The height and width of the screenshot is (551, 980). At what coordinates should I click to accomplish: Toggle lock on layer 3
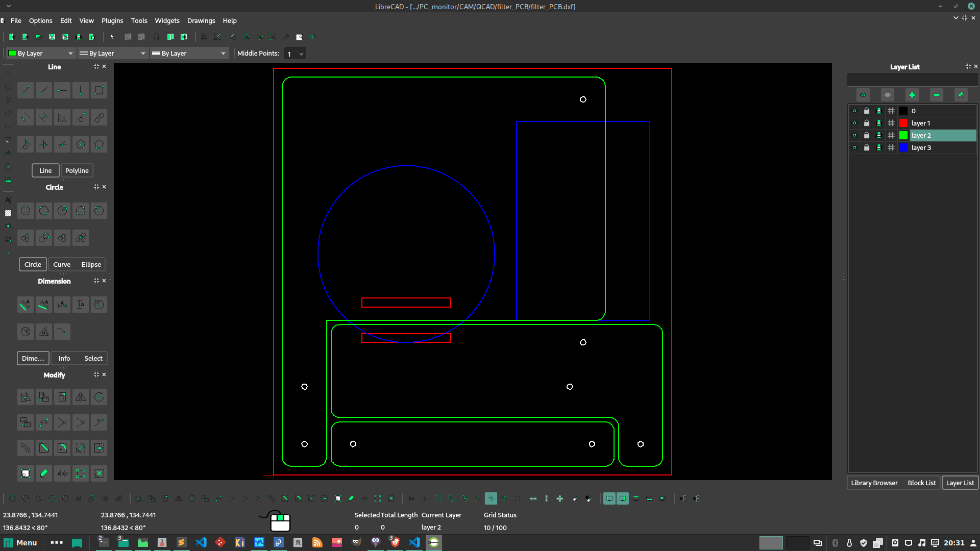pos(867,148)
